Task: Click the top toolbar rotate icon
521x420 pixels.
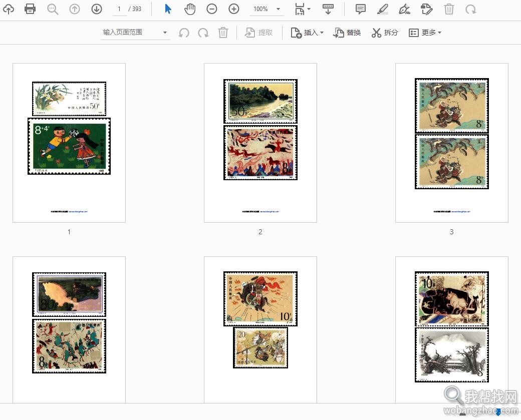Action: point(470,9)
